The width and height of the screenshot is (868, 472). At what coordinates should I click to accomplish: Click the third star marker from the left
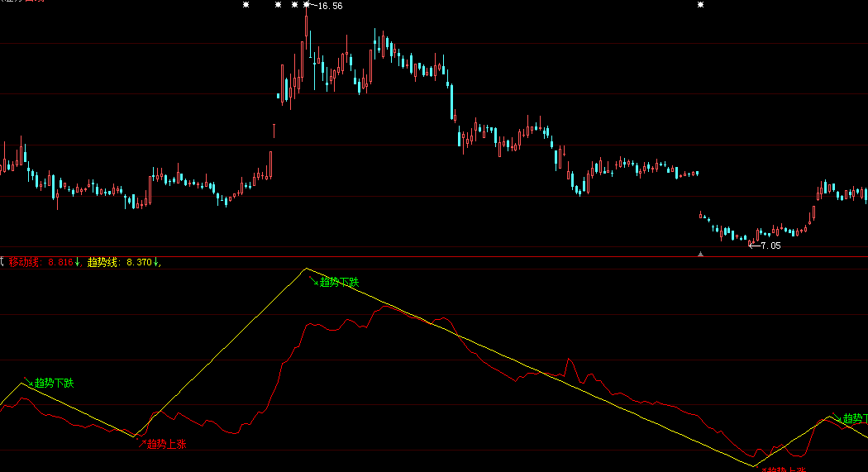click(295, 5)
